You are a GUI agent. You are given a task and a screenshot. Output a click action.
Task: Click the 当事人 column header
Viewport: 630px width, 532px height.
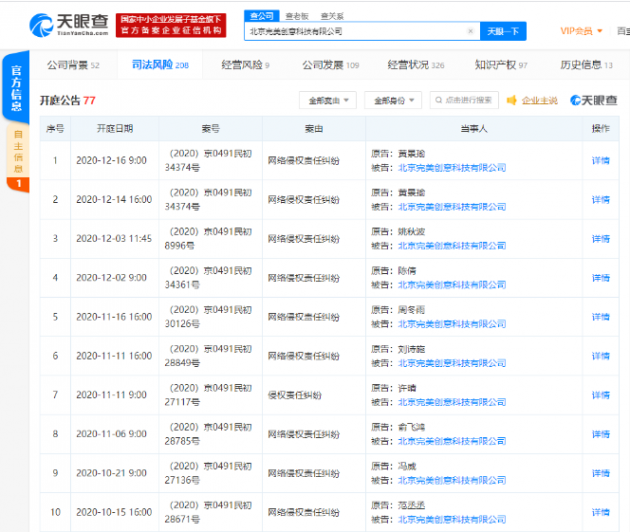tap(474, 129)
